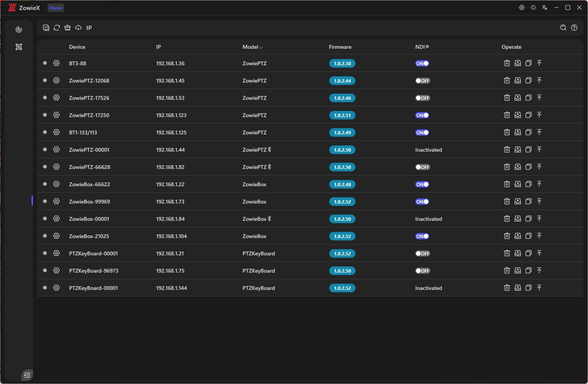
Task: Switch theme using the sun icon
Action: (533, 8)
